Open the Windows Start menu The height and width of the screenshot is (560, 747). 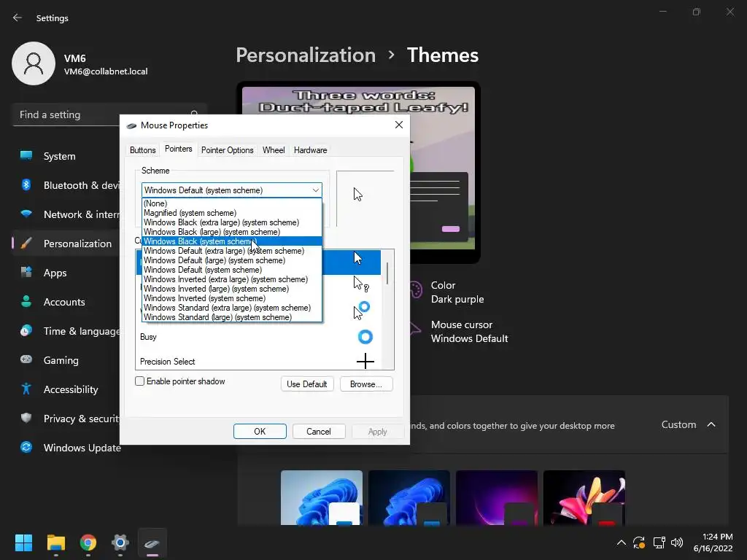click(x=23, y=542)
